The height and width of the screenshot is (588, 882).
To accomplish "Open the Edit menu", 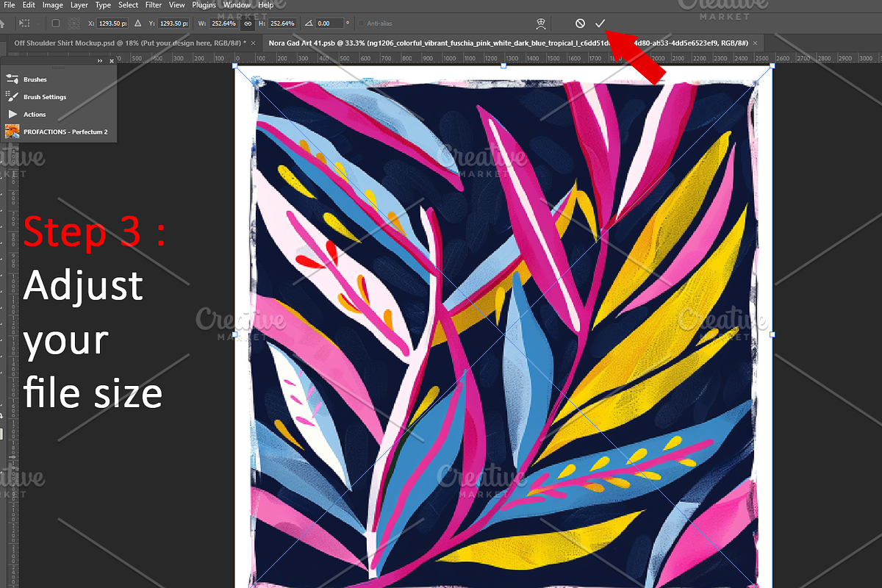I will (x=29, y=5).
